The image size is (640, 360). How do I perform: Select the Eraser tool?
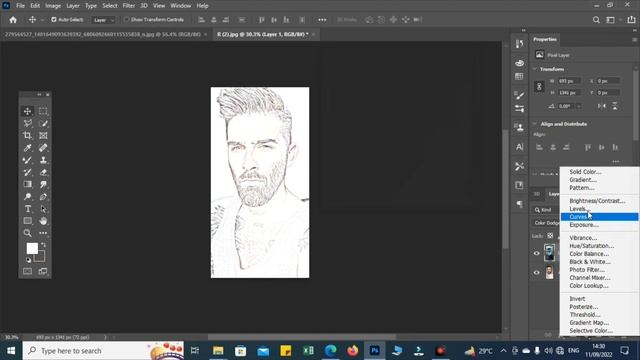click(43, 172)
